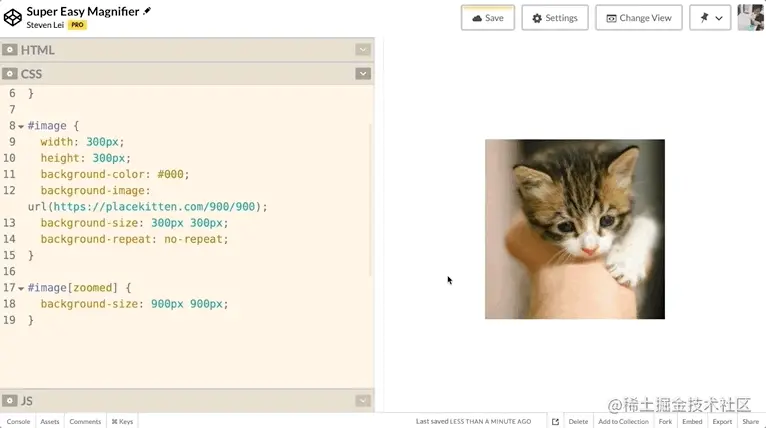
Task: Click the Super Easy Magnifier title
Action: click(83, 11)
